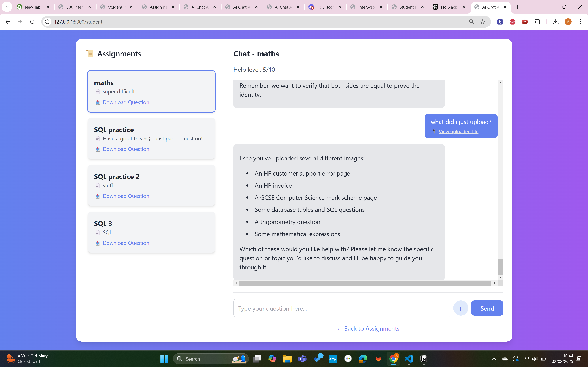Click the Send button

[x=487, y=308]
